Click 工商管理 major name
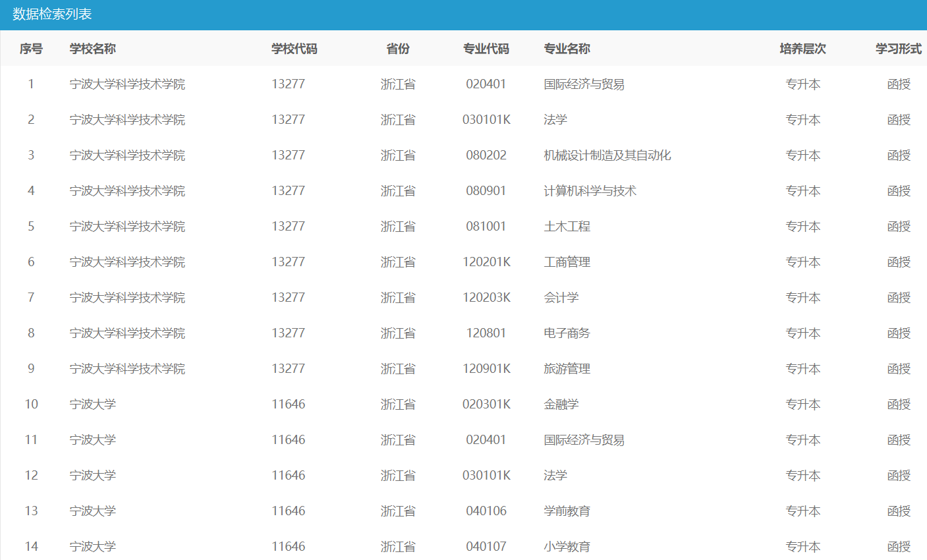 click(567, 262)
